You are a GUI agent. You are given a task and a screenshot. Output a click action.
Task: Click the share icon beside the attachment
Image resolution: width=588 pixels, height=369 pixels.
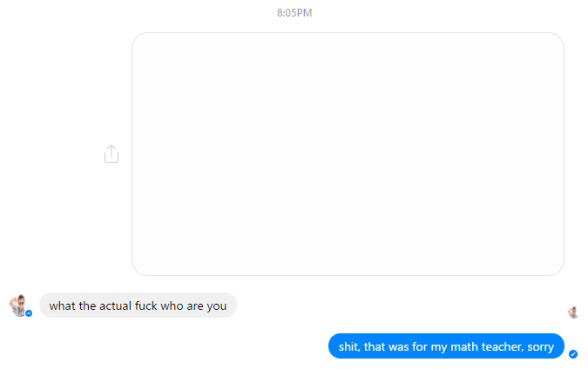[x=112, y=154]
